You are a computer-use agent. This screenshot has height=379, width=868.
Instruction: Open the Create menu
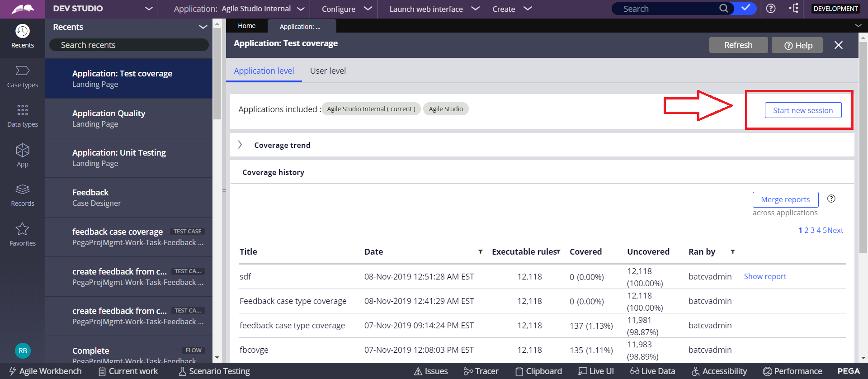512,9
